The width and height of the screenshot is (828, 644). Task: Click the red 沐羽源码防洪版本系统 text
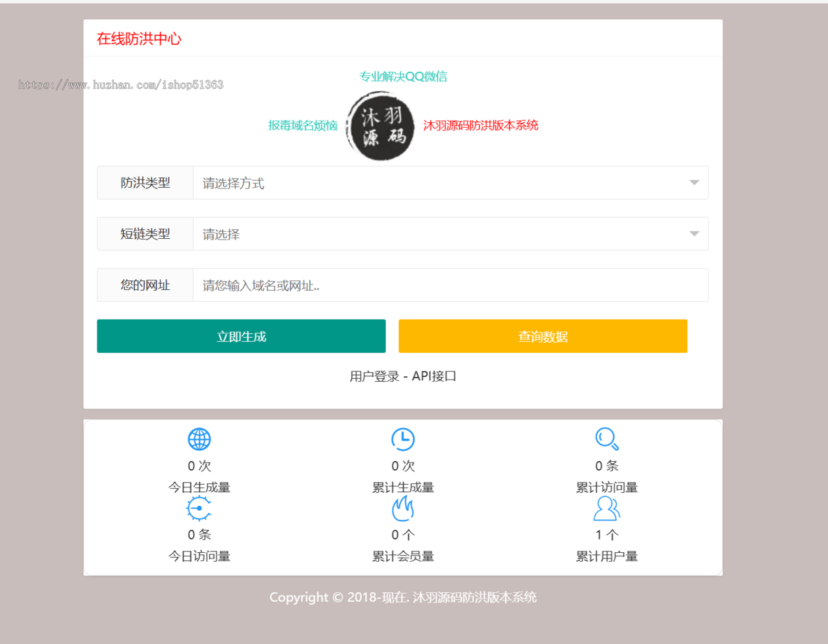point(481,125)
